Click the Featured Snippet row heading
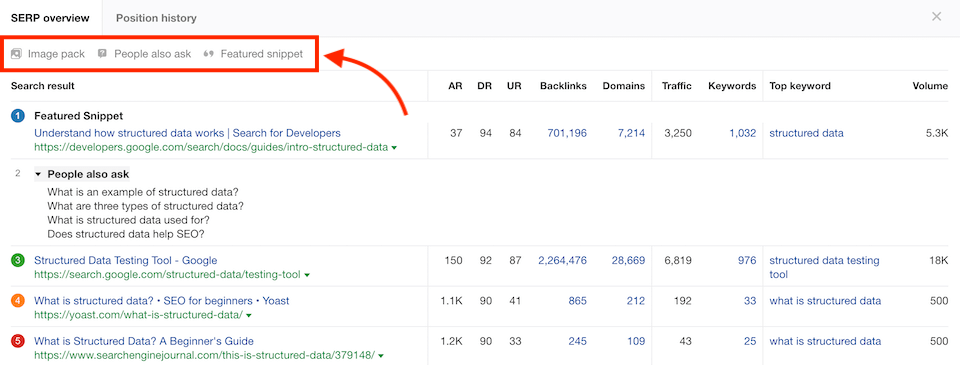The image size is (960, 365). [x=78, y=116]
